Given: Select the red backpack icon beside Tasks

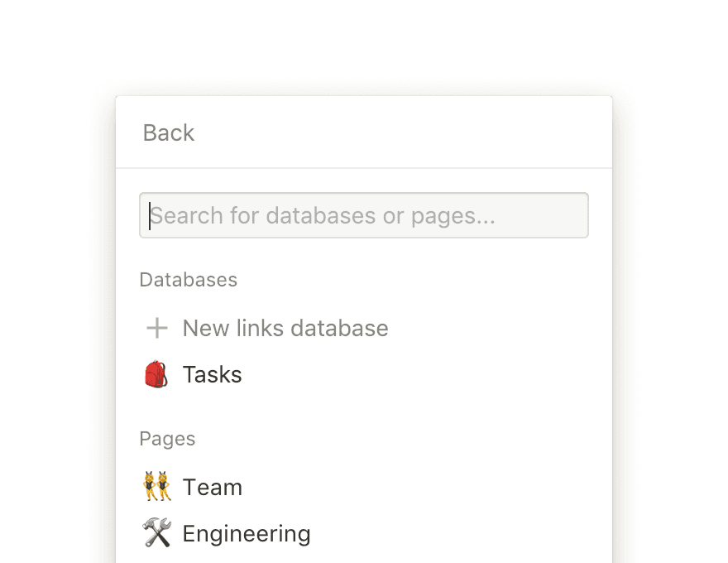Looking at the screenshot, I should tap(156, 374).
